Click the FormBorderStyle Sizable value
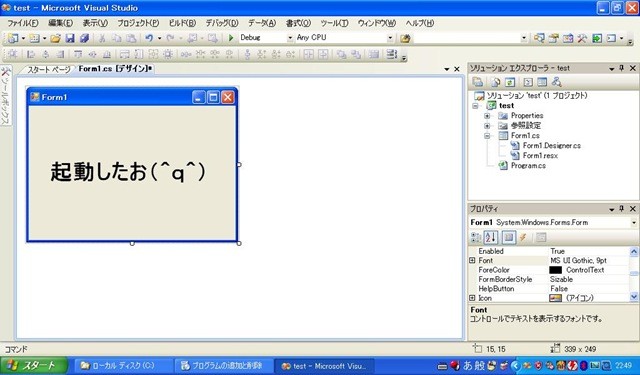This screenshot has height=375, width=640. [x=561, y=279]
